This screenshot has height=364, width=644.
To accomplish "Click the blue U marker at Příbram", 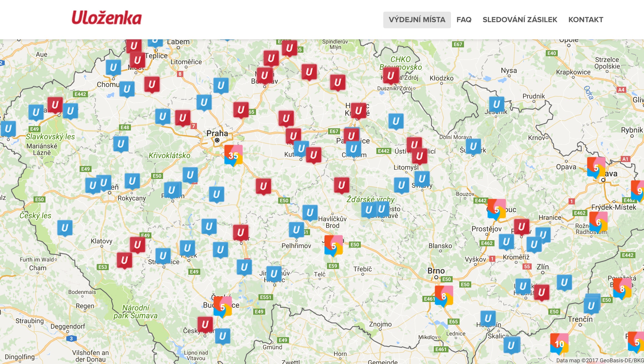I will [172, 190].
